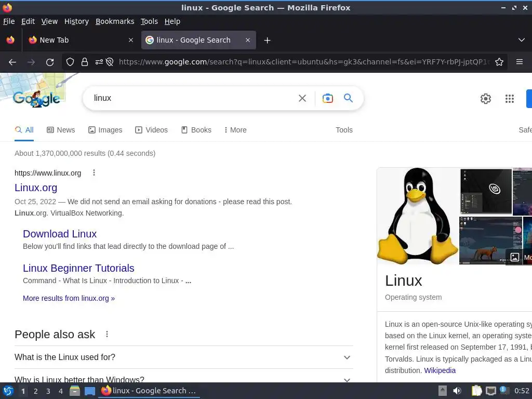Open the Linux.org result link
The height and width of the screenshot is (399, 532).
pos(36,188)
